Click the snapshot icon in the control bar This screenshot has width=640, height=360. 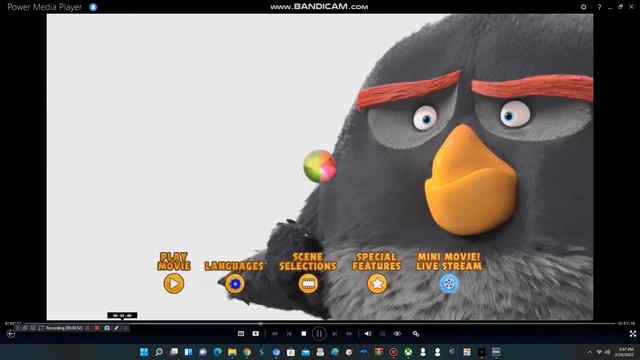point(256,334)
